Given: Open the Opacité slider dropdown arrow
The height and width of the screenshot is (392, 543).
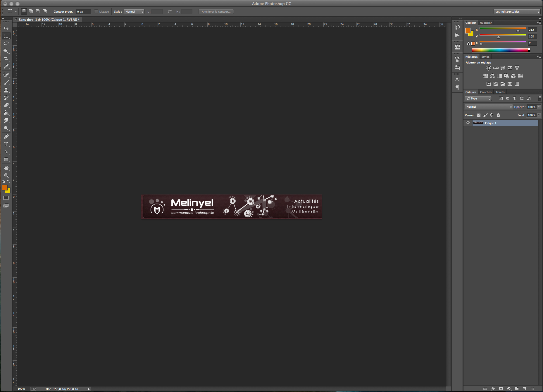Looking at the screenshot, I should (x=539, y=107).
